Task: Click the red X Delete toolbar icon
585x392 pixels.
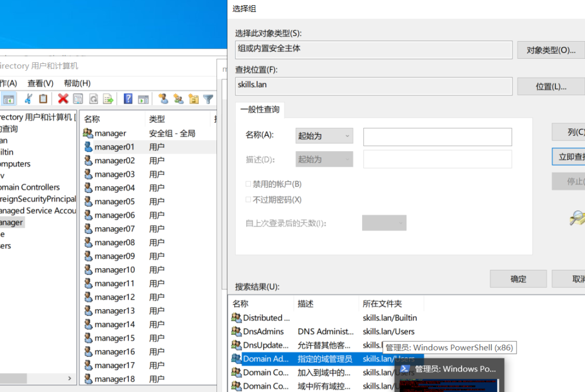Action: click(x=63, y=99)
